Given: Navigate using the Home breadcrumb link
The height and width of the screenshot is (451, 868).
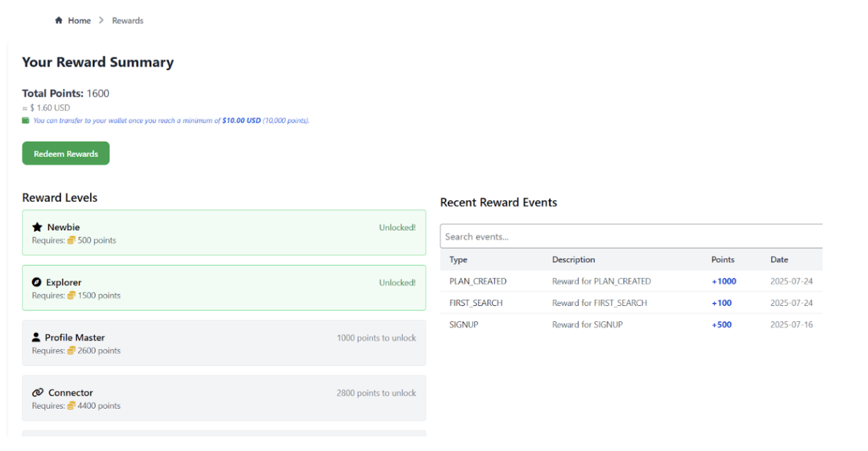Looking at the screenshot, I should point(79,20).
